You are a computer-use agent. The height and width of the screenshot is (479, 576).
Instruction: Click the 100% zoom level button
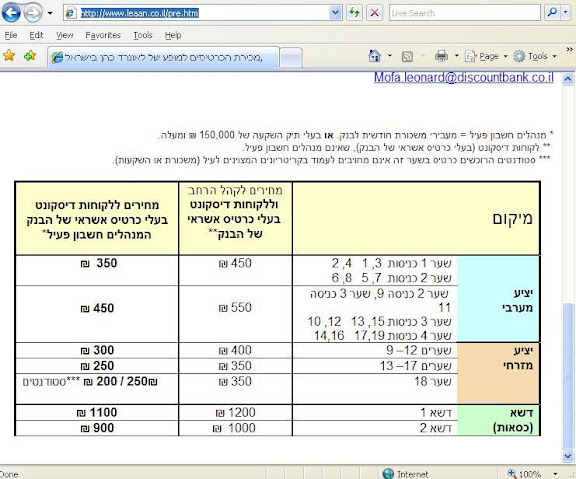point(524,474)
